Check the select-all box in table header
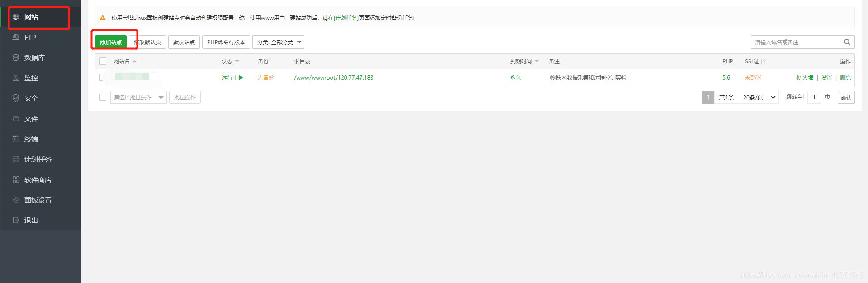Image resolution: width=868 pixels, height=283 pixels. click(103, 61)
